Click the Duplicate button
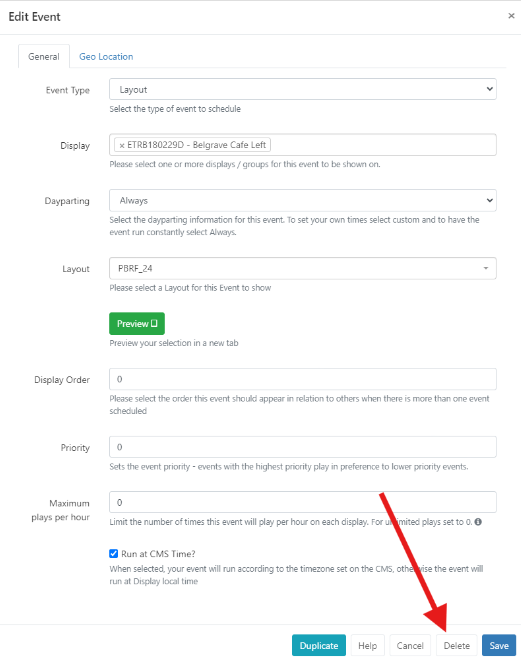Image resolution: width=521 pixels, height=664 pixels. pyautogui.click(x=319, y=645)
